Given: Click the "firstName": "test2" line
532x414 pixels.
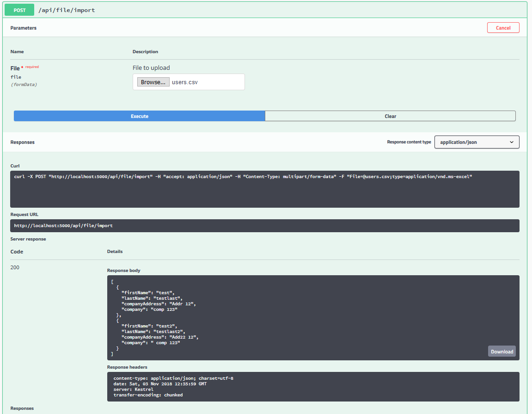Looking at the screenshot, I should coord(149,326).
